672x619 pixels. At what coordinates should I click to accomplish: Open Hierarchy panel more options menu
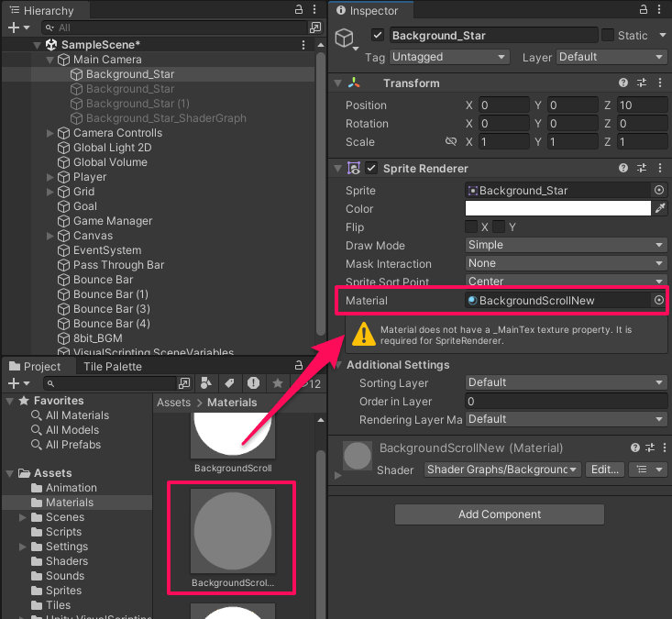point(314,9)
